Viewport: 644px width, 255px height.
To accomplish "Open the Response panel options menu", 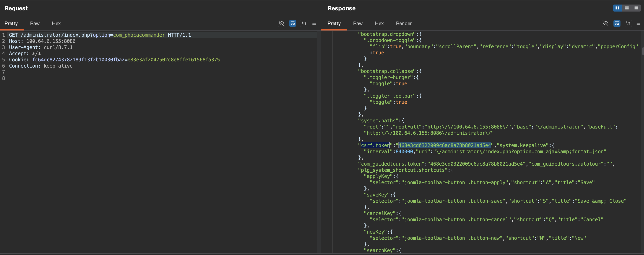I will point(638,23).
